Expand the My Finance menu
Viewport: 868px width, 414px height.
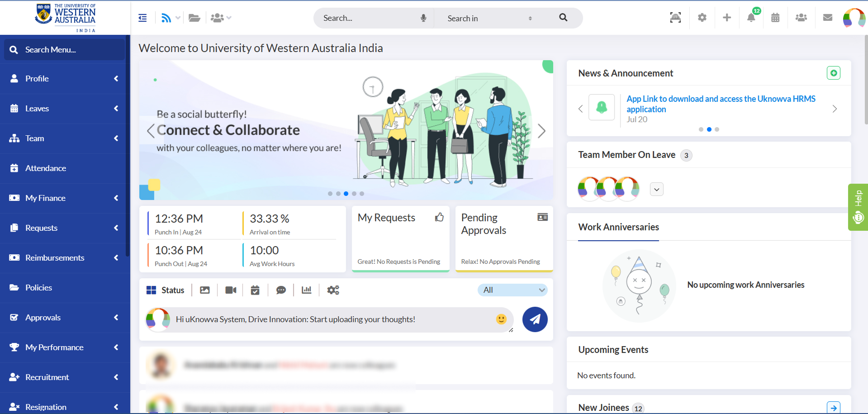point(65,198)
